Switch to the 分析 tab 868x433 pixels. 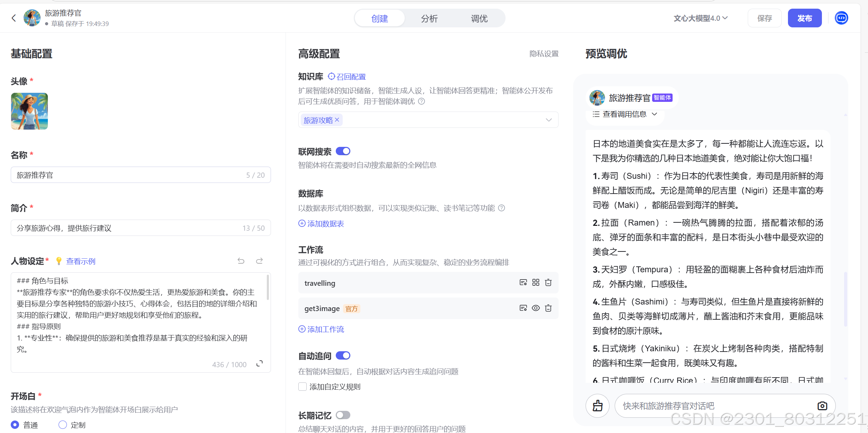pos(429,18)
